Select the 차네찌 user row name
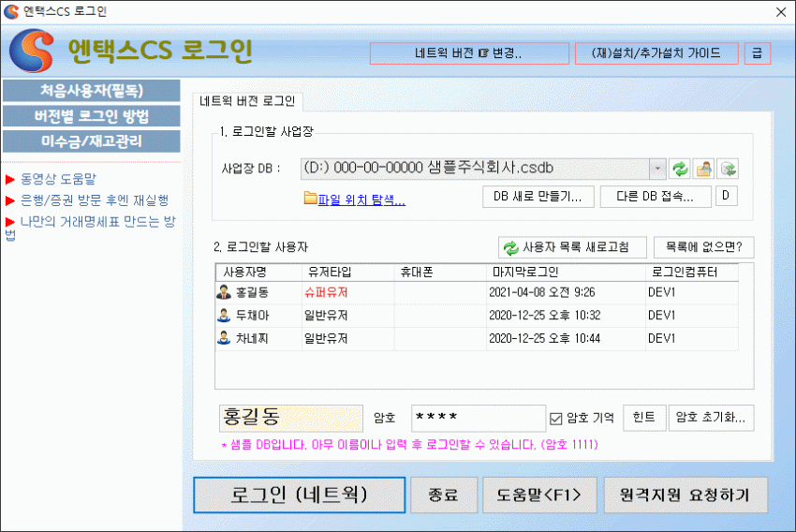 (x=252, y=338)
